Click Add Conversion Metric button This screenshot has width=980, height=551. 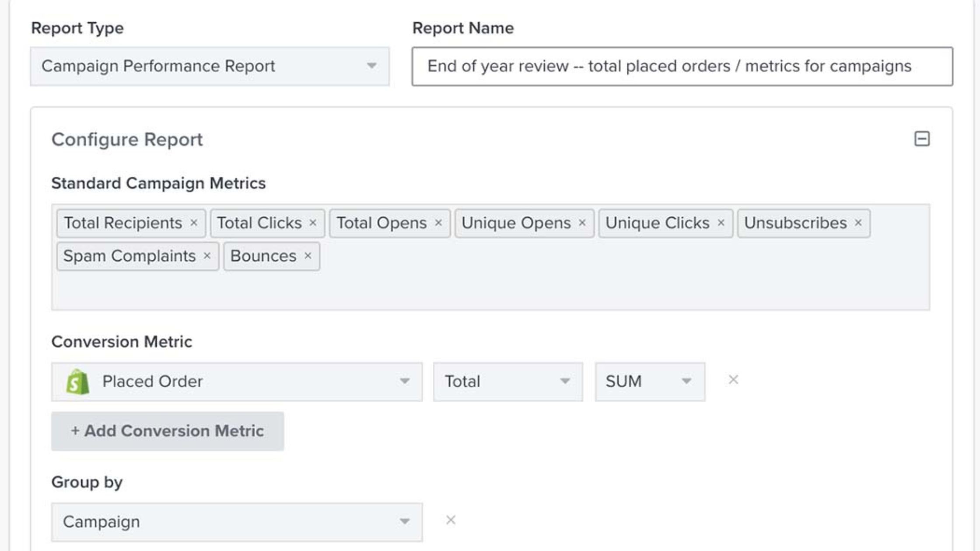pyautogui.click(x=168, y=431)
